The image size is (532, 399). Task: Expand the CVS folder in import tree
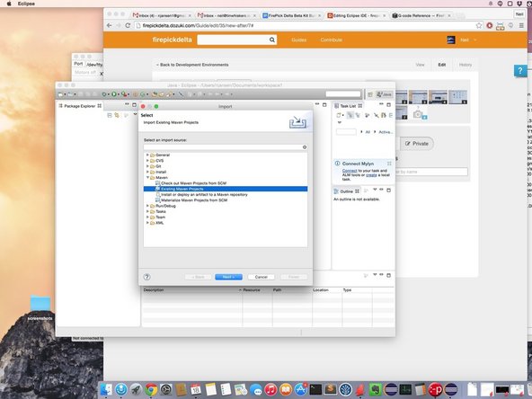click(147, 161)
